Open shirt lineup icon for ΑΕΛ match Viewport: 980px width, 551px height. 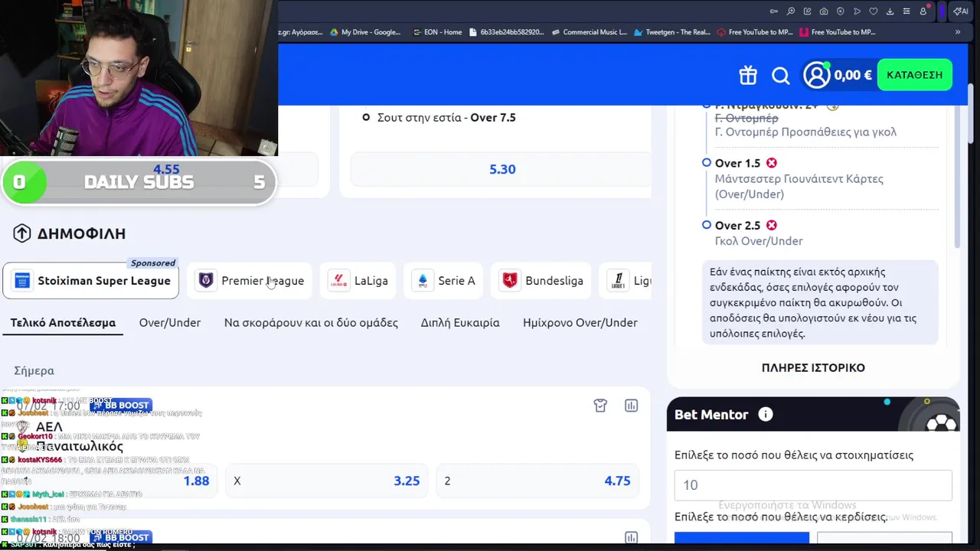point(600,406)
